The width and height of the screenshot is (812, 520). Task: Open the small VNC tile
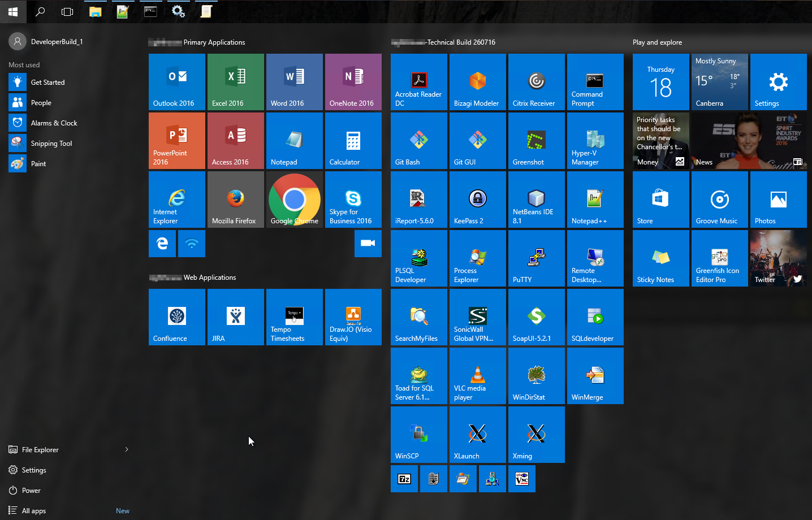[x=522, y=479]
